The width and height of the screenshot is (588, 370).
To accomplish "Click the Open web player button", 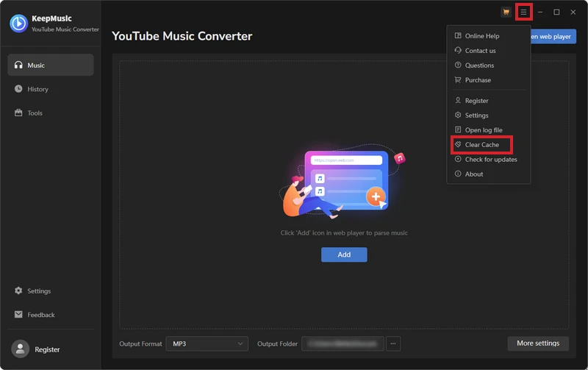I will click(x=553, y=36).
